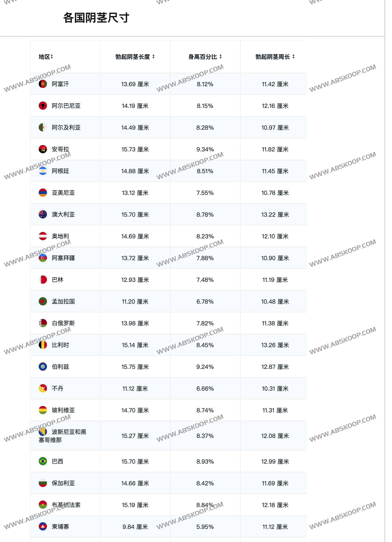
Task: Click the Bahrain flag icon
Action: [43, 280]
